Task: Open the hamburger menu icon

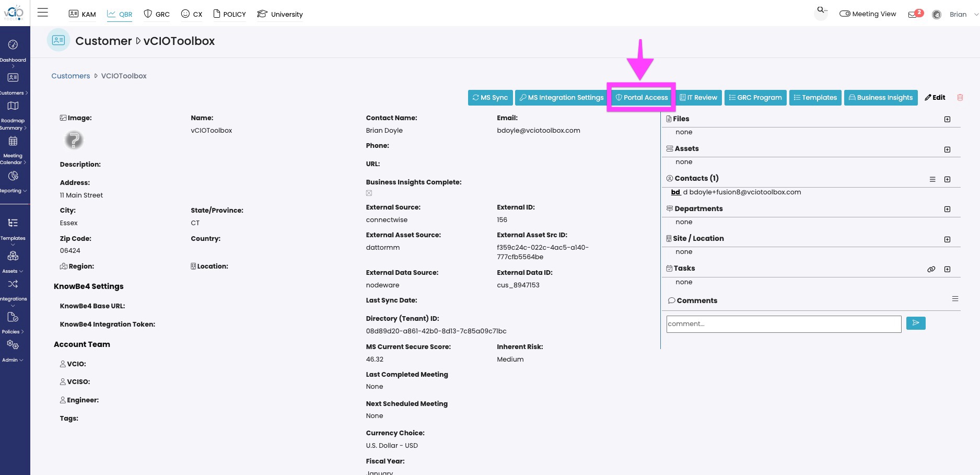Action: pyautogui.click(x=43, y=13)
